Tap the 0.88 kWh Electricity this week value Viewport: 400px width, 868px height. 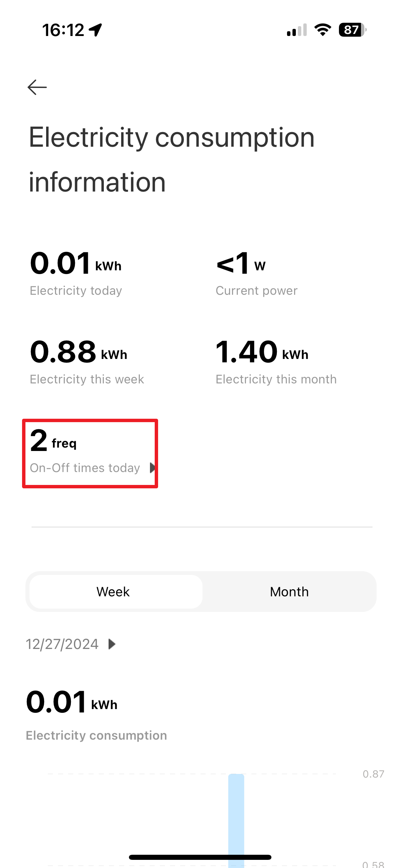[x=78, y=352]
